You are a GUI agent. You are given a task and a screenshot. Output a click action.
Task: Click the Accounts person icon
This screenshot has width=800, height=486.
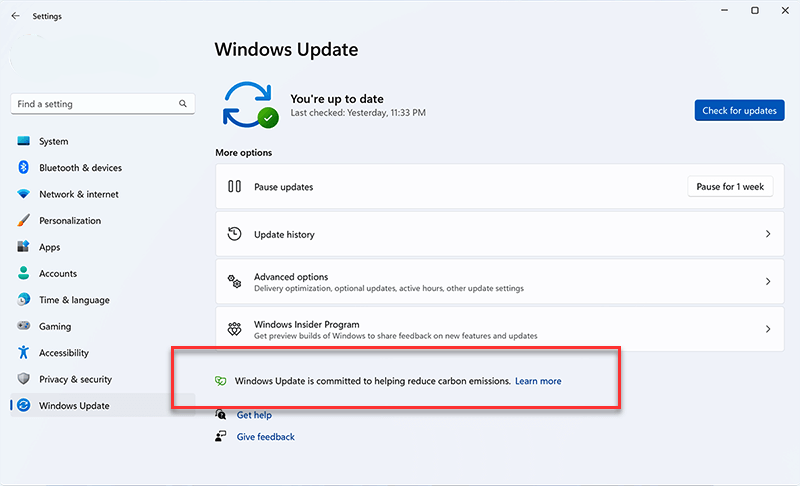(23, 273)
